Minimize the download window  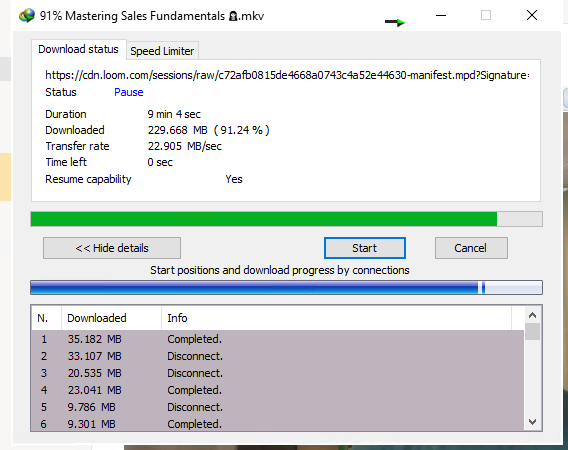pos(441,15)
